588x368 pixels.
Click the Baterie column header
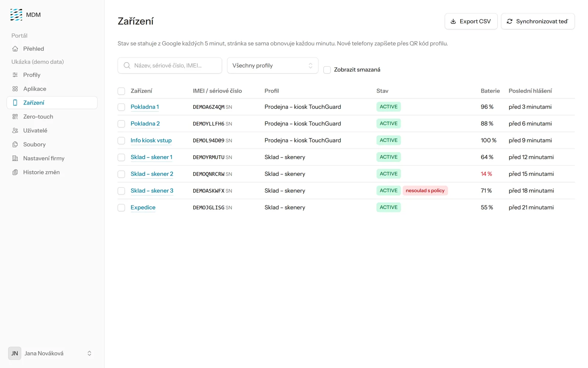pos(490,91)
